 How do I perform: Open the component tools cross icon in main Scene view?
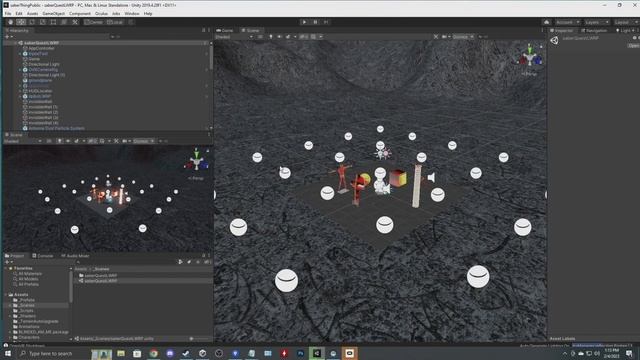coord(436,37)
